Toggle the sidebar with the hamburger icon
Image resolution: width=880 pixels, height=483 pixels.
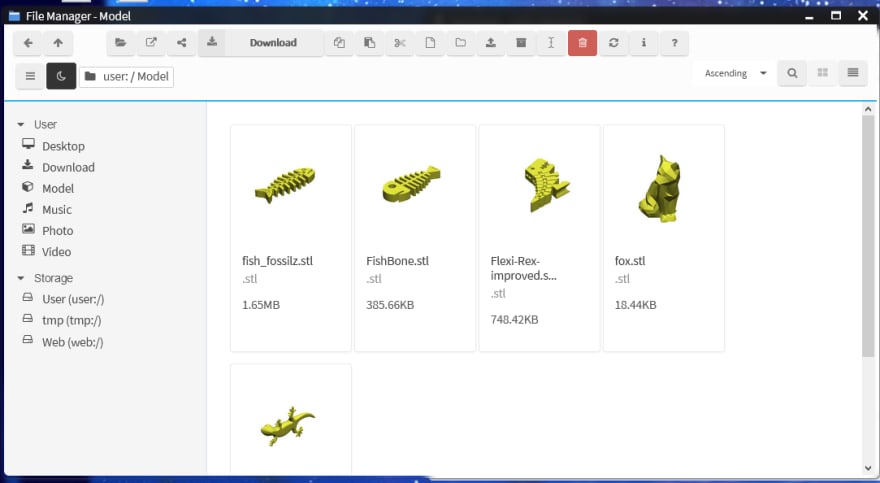[x=30, y=76]
